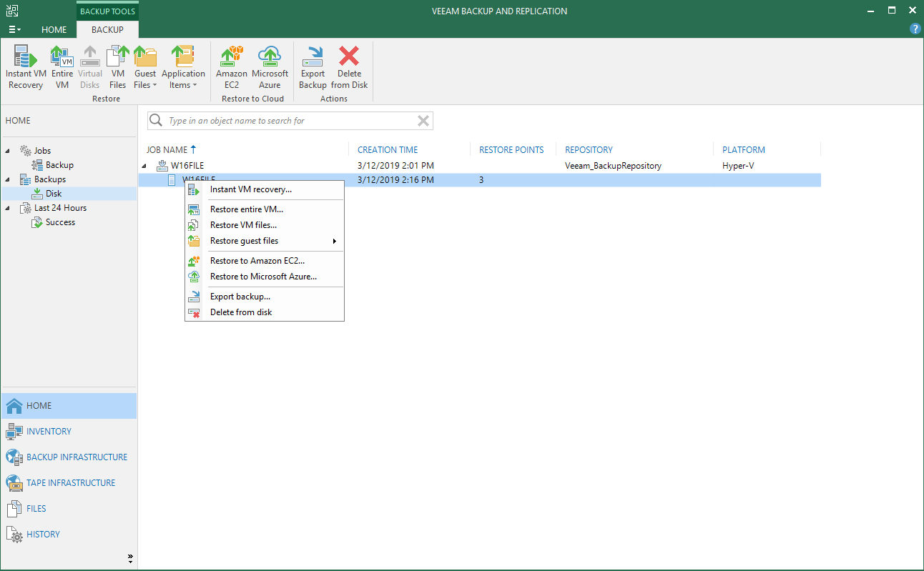Open Restore guest files submenu
924x571 pixels.
[265, 241]
